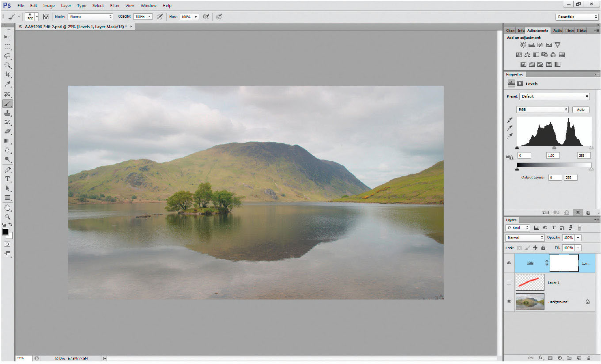Close the AAY5206 Edit 2.psd document tab
Image resolution: width=601 pixels, height=364 pixels.
pyautogui.click(x=131, y=27)
